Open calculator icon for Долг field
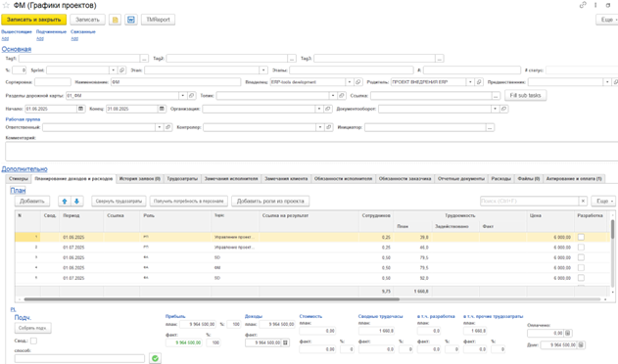618x364 pixels. [581, 345]
